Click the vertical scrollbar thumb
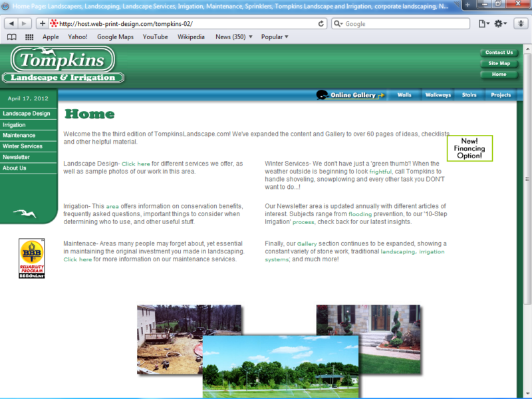The width and height of the screenshot is (532, 399). point(527,179)
